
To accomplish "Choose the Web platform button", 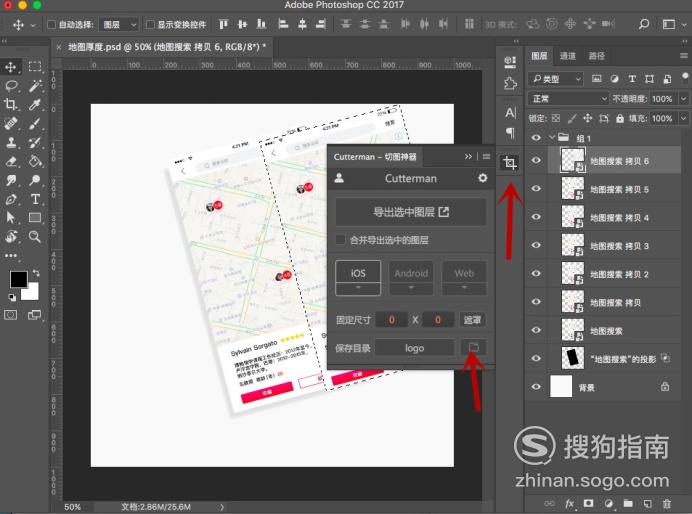I will point(464,273).
